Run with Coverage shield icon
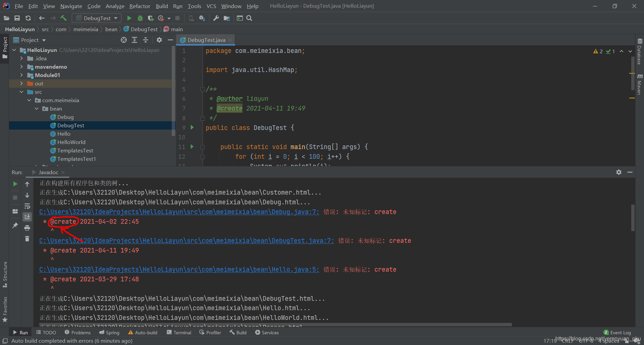Screen dimensions: 644x345 pos(151,18)
